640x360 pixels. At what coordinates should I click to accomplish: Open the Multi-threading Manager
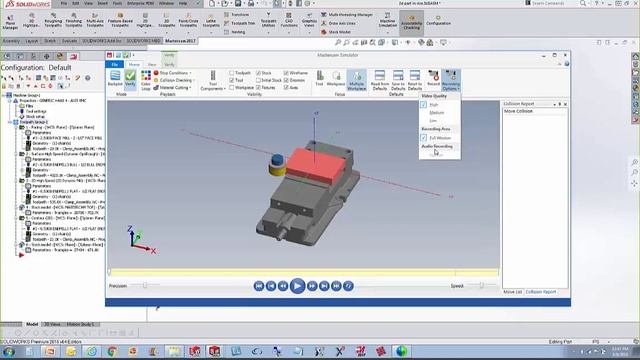347,15
